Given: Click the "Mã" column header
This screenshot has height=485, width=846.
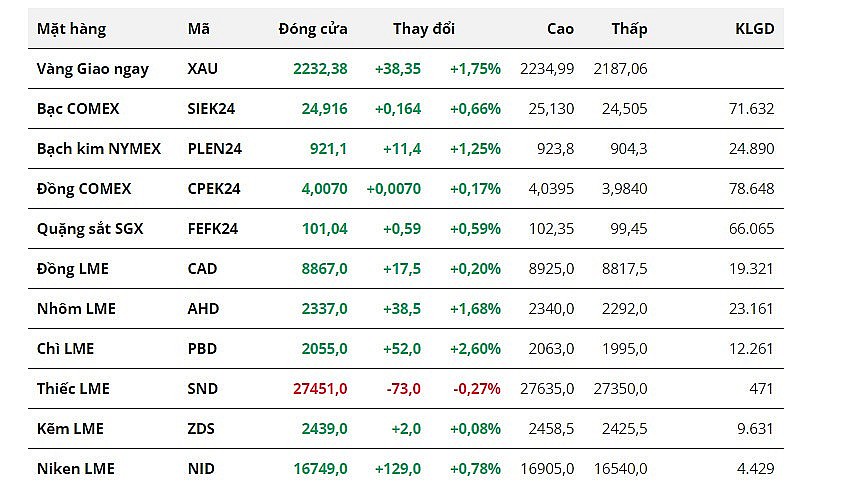Looking at the screenshot, I should 198,29.
